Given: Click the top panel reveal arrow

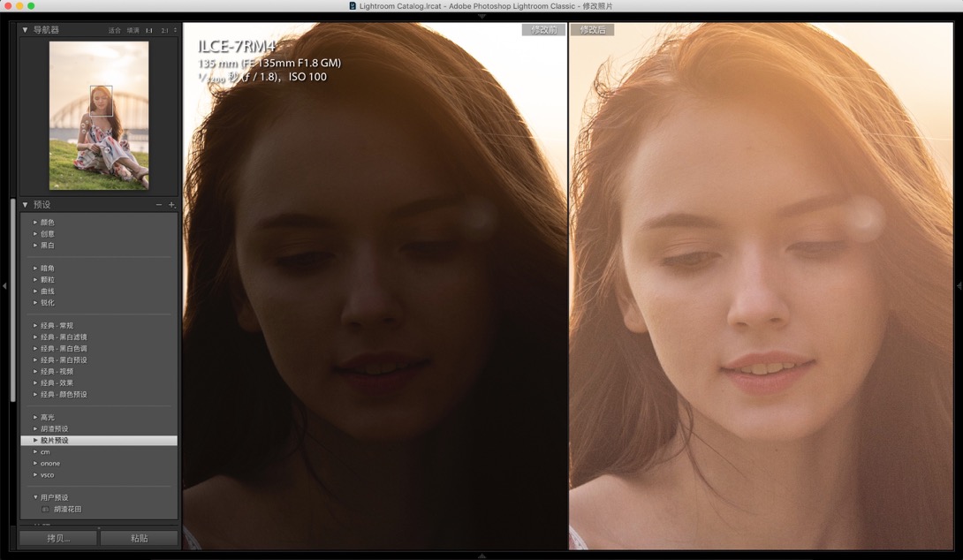Looking at the screenshot, I should [x=481, y=16].
